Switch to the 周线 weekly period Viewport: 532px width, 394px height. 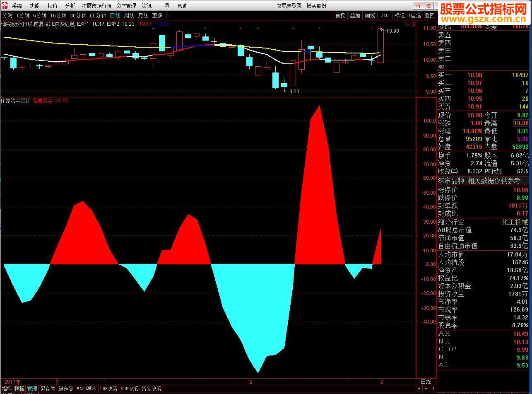click(129, 15)
